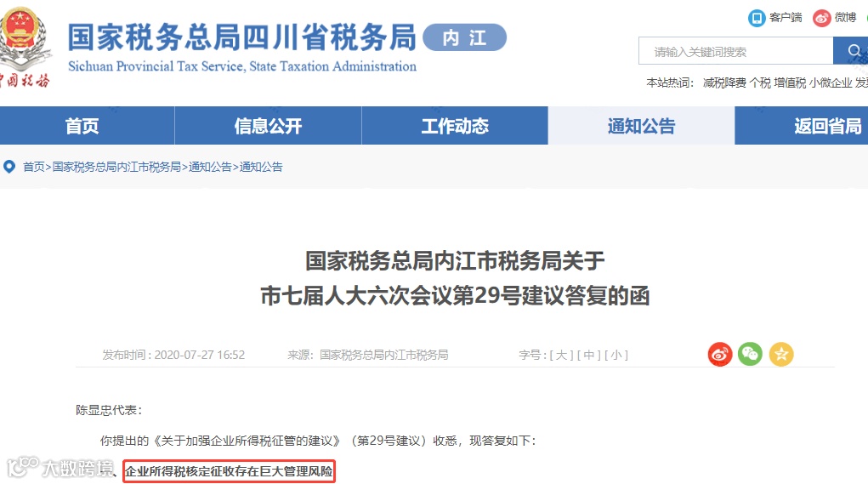Click the Weibo share icon
This screenshot has height=484, width=868.
point(719,355)
